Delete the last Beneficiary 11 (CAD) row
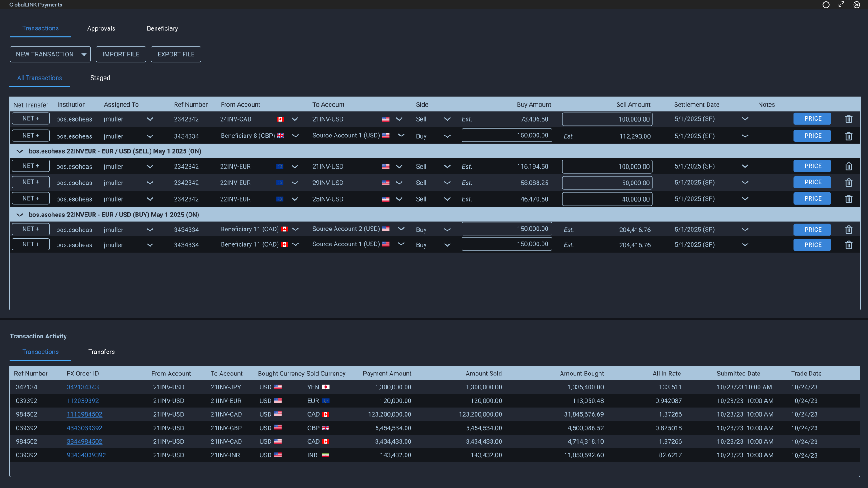The height and width of the screenshot is (488, 868). 849,245
